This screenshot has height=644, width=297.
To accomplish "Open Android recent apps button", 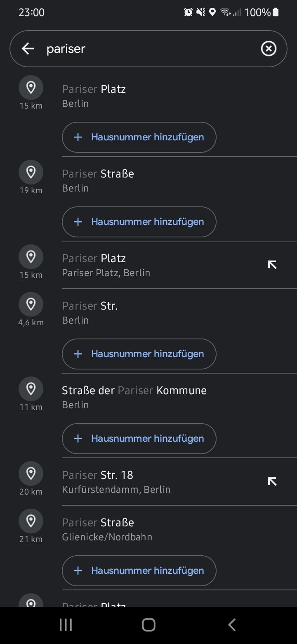I will point(66,625).
